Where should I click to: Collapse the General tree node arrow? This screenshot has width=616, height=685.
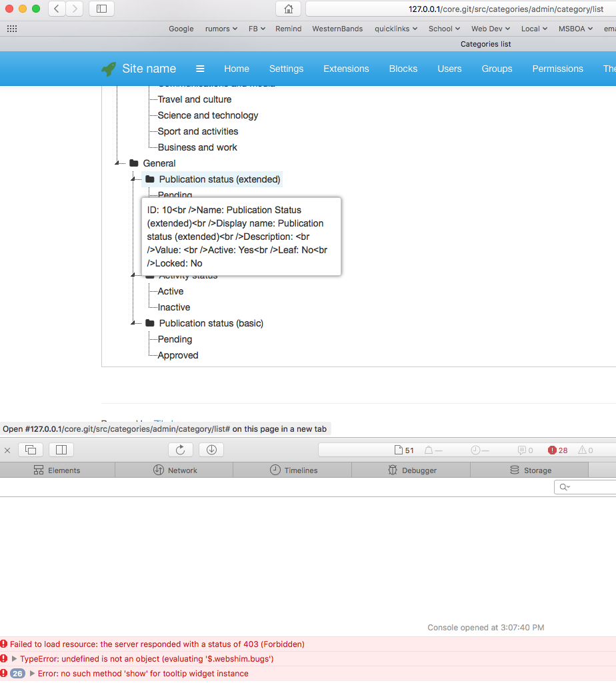coord(117,163)
